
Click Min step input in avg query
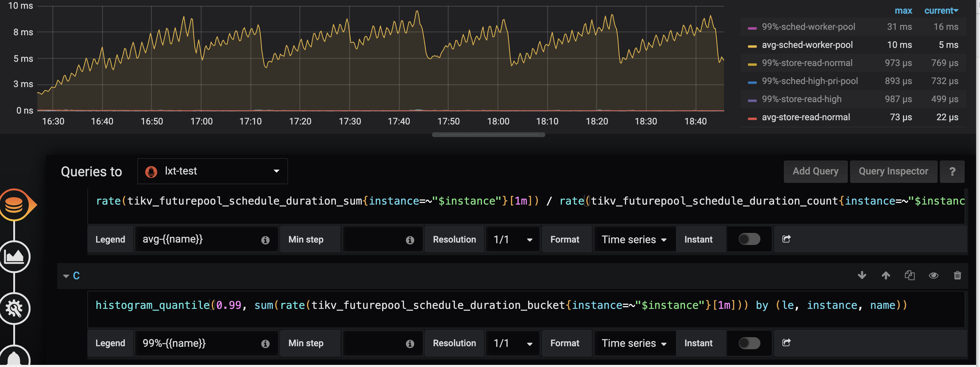click(382, 239)
